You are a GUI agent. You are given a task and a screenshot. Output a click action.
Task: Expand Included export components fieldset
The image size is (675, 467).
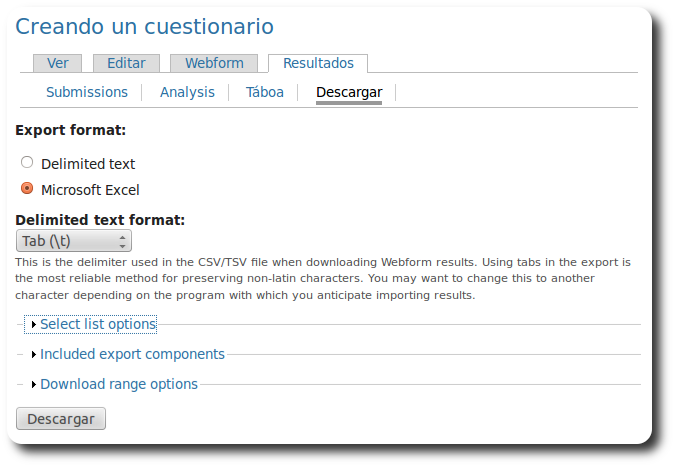coord(132,354)
